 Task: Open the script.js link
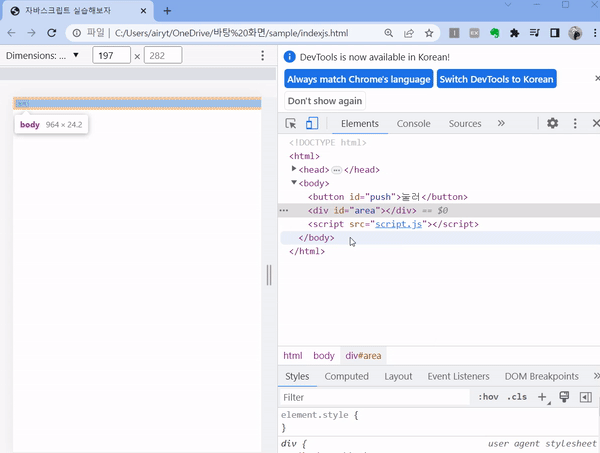pyautogui.click(x=398, y=224)
